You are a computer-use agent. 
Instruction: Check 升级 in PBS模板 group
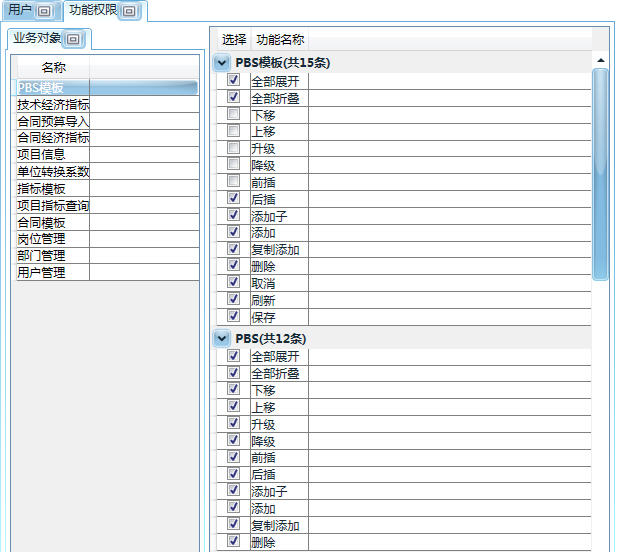(233, 147)
